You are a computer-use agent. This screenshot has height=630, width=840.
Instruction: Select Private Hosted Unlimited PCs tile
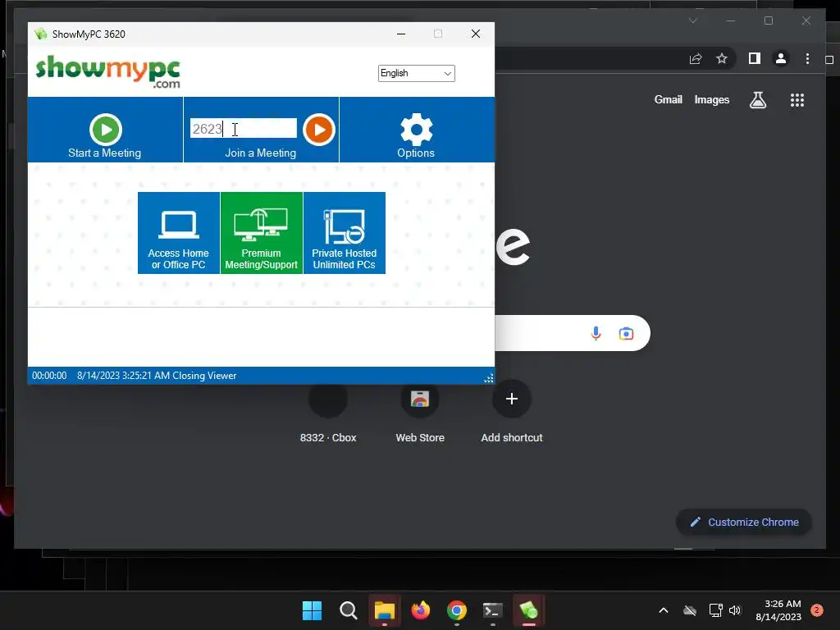[345, 233]
